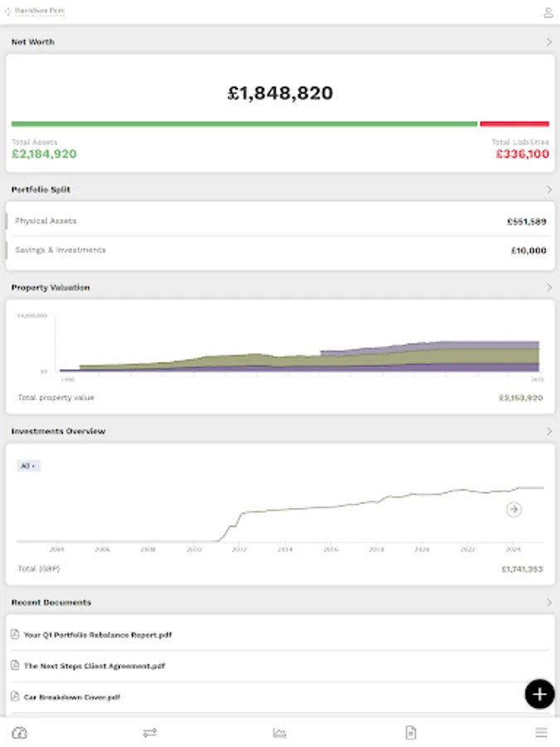Viewport: 560px width, 747px height.
Task: Open documents using the file icon
Action: coord(411,732)
